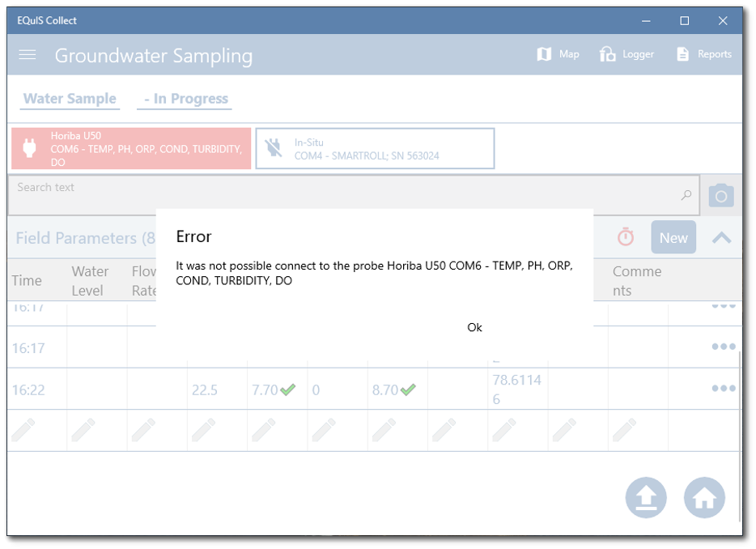Select the 78.6114 6 value cell

(x=517, y=389)
